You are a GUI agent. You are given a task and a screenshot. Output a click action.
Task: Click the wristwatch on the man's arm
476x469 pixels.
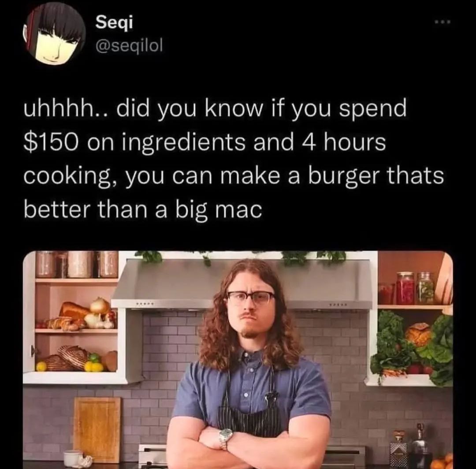click(x=225, y=437)
